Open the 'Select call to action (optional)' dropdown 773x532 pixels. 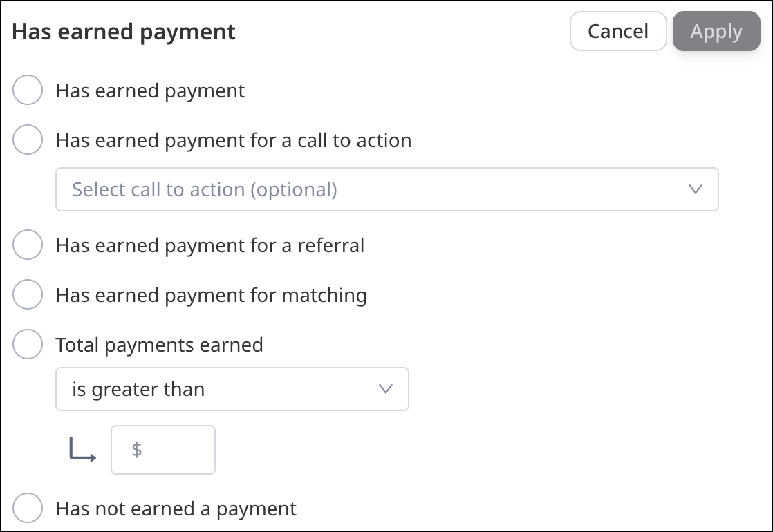point(373,189)
